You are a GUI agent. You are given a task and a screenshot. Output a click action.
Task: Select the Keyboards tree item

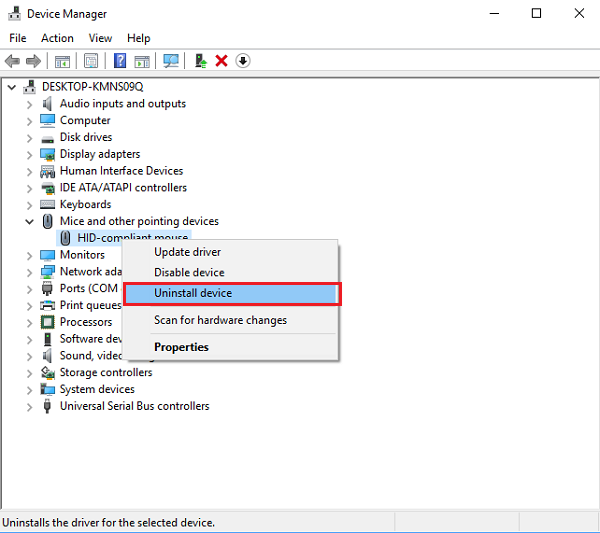[x=85, y=204]
